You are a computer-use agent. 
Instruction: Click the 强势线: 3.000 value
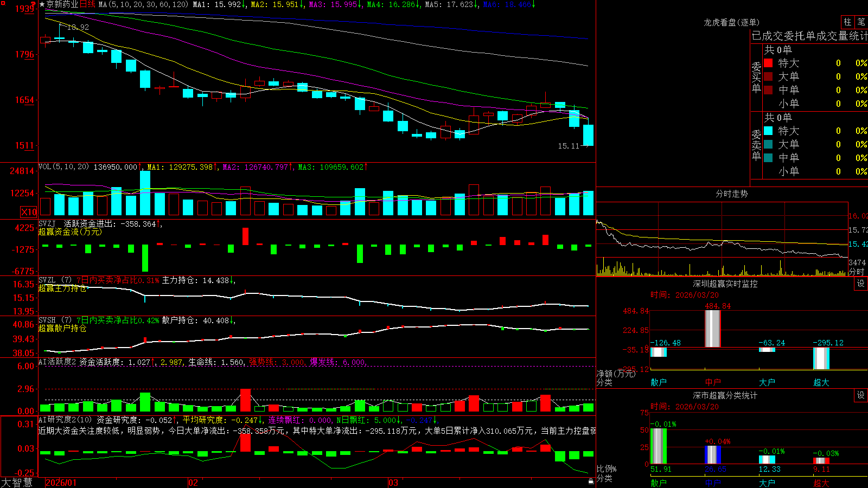(277, 362)
